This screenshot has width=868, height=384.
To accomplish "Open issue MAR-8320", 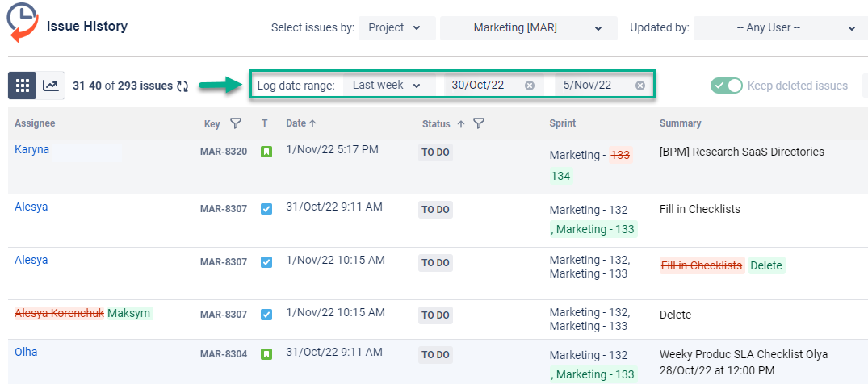I will point(224,152).
